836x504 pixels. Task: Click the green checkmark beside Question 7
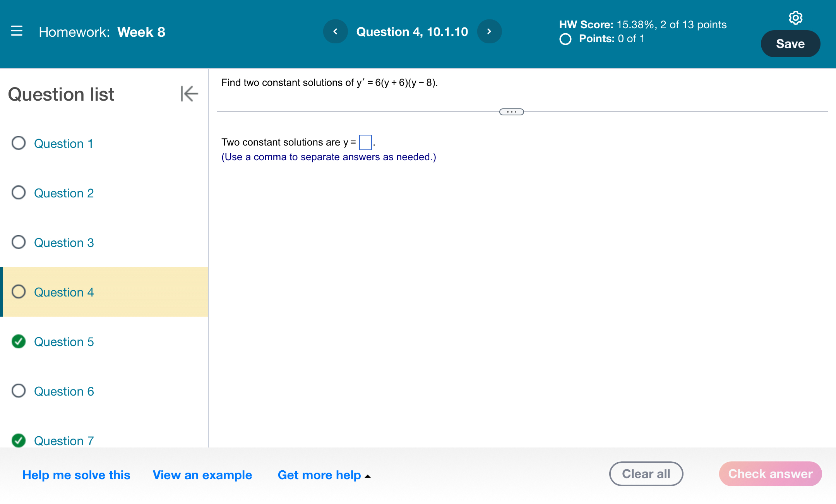tap(19, 441)
